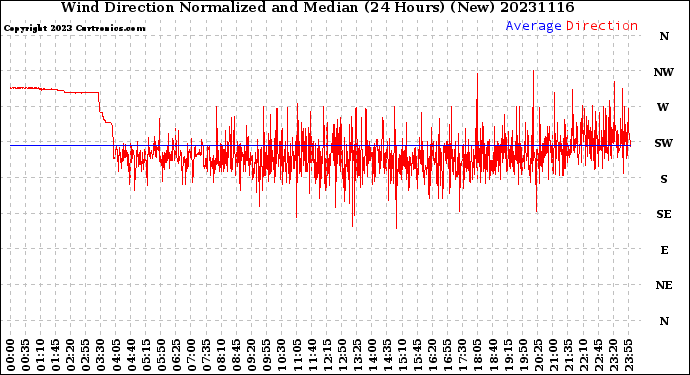Click the 03:30 time label
Screen dimensions: 690x375
pyautogui.click(x=101, y=355)
